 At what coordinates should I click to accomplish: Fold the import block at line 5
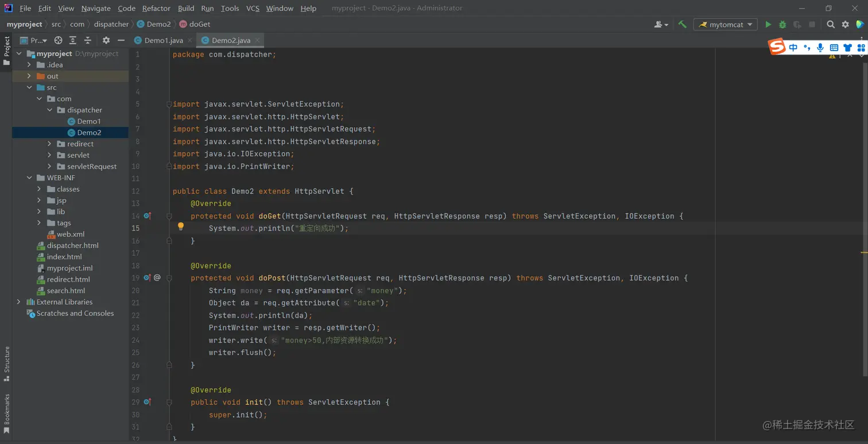(x=169, y=104)
